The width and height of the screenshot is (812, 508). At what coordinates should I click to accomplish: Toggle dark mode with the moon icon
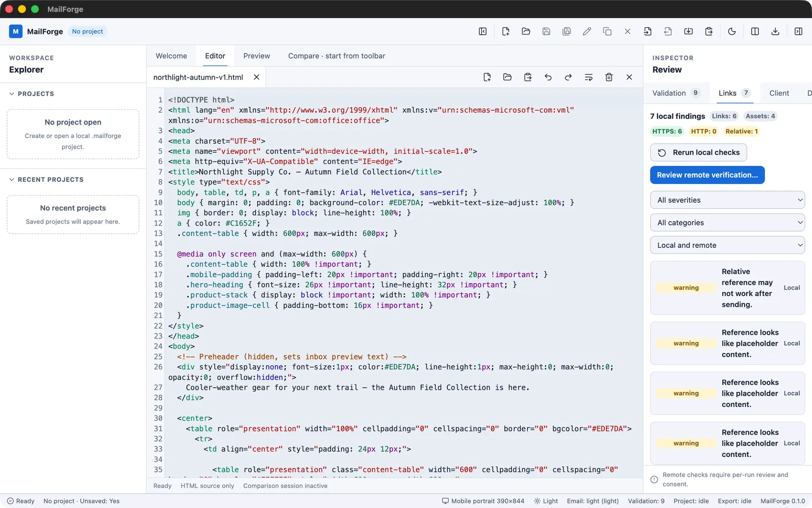[732, 31]
